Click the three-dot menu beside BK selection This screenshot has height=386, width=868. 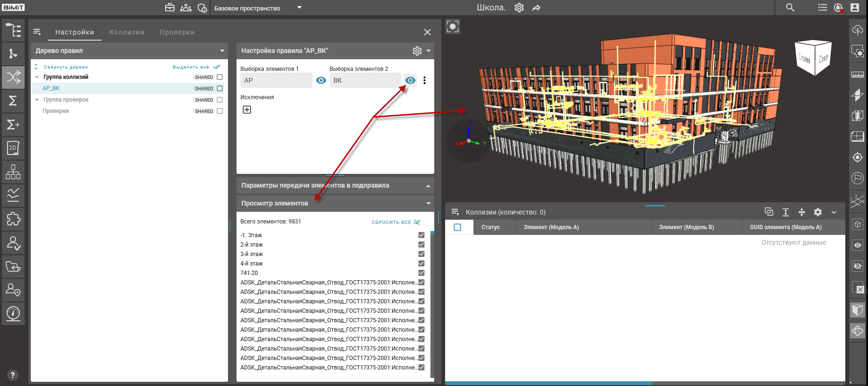point(424,80)
